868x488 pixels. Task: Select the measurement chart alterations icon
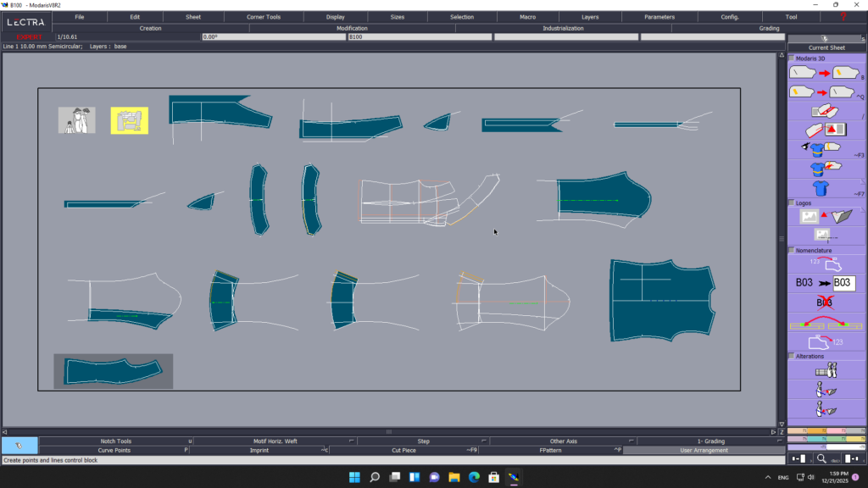point(826,369)
